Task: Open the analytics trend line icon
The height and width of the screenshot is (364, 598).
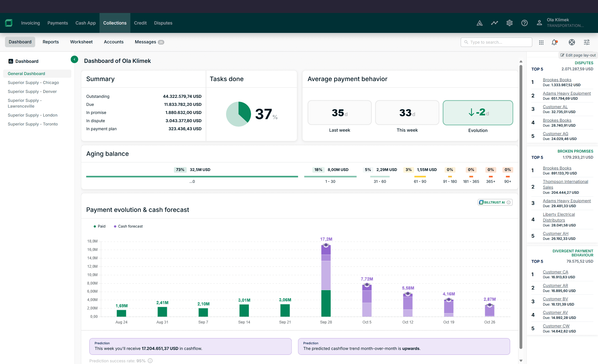Action: (x=494, y=23)
